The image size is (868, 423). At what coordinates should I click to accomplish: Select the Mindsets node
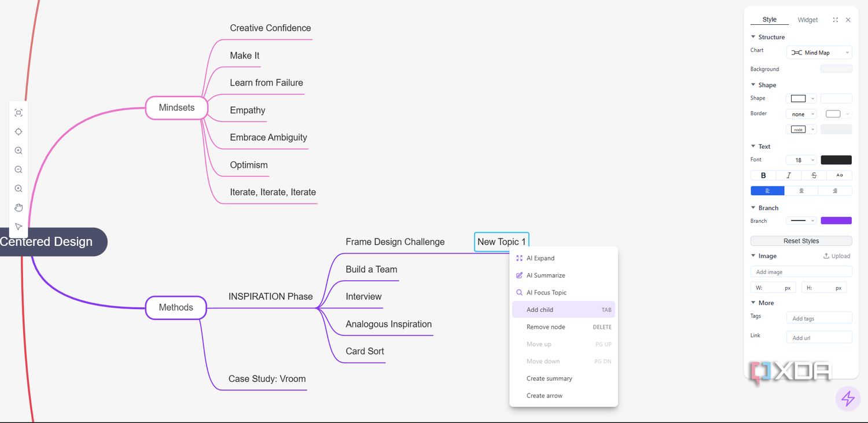(x=176, y=108)
